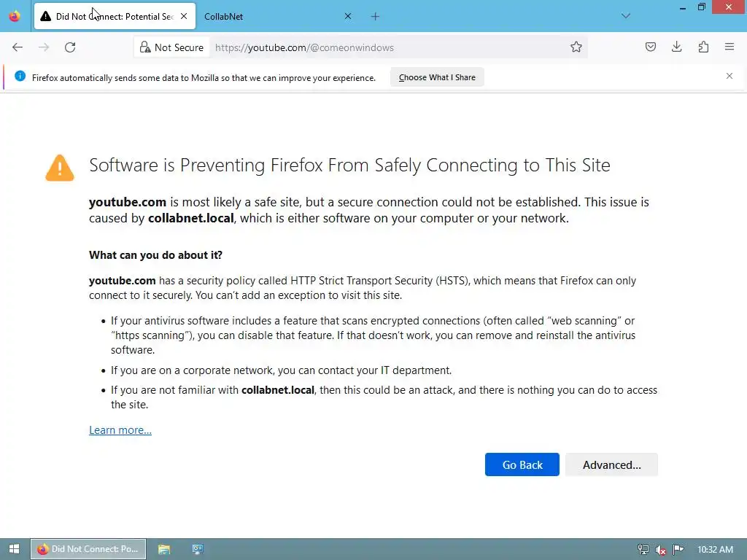Click the notification info icon
Viewport: 747px width, 560px height.
coord(20,76)
